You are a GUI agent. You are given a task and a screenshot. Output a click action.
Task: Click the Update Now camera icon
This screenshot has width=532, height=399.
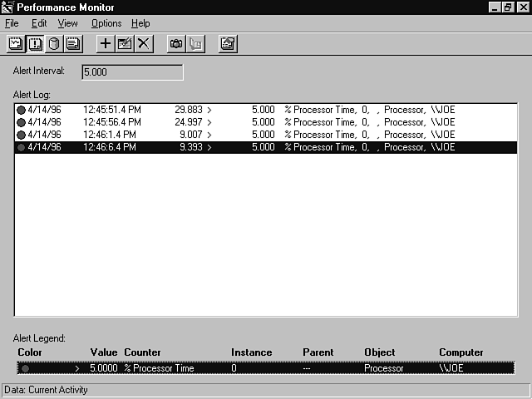[176, 44]
